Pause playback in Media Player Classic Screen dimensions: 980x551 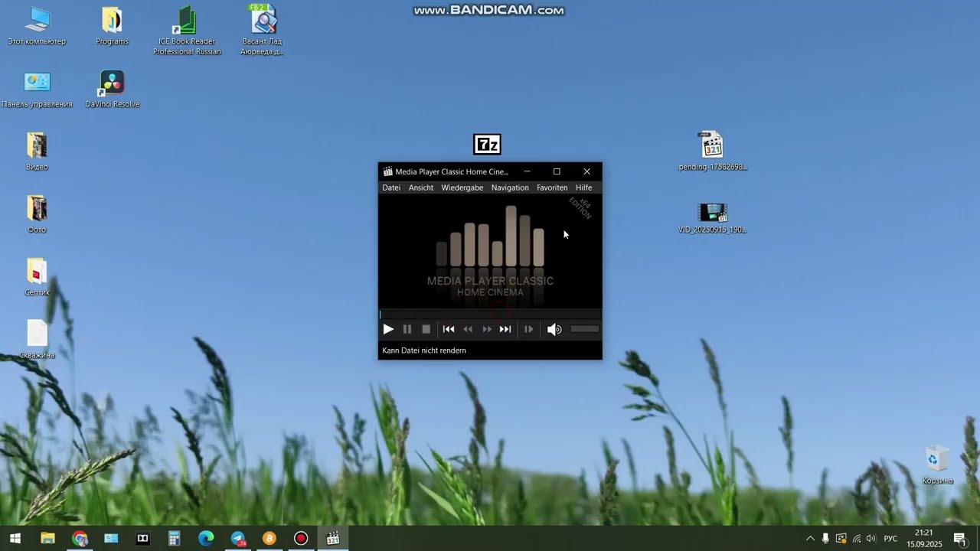point(407,329)
